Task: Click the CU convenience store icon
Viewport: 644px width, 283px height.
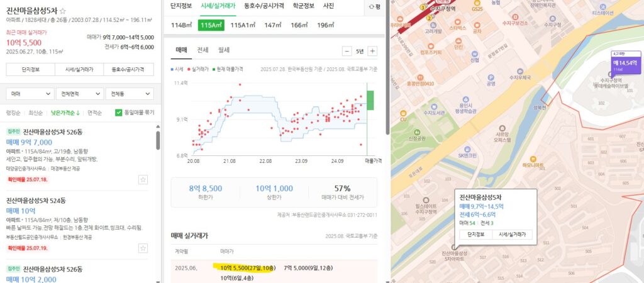Action: pos(403,113)
